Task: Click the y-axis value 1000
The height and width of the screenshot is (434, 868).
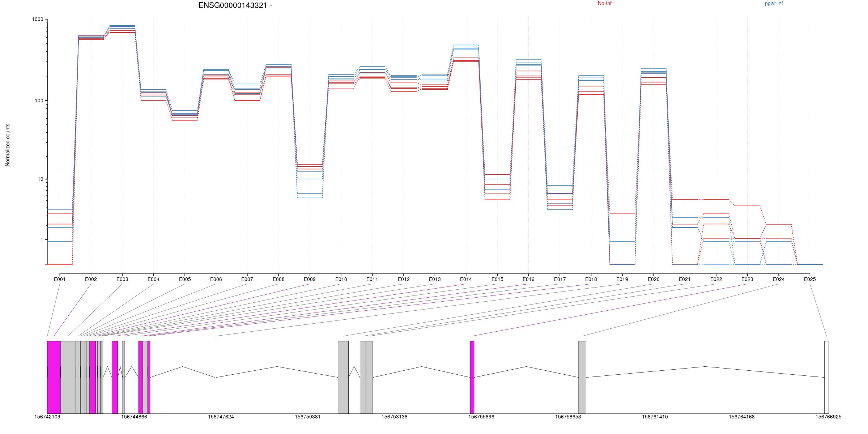Action: tap(38, 20)
